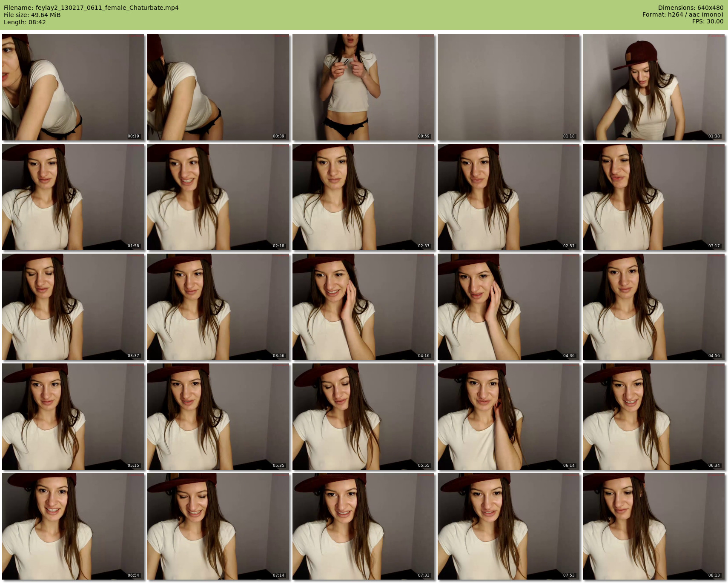Click the thumbnail timestamped 01:38
The image size is (728, 583).
[x=653, y=87]
